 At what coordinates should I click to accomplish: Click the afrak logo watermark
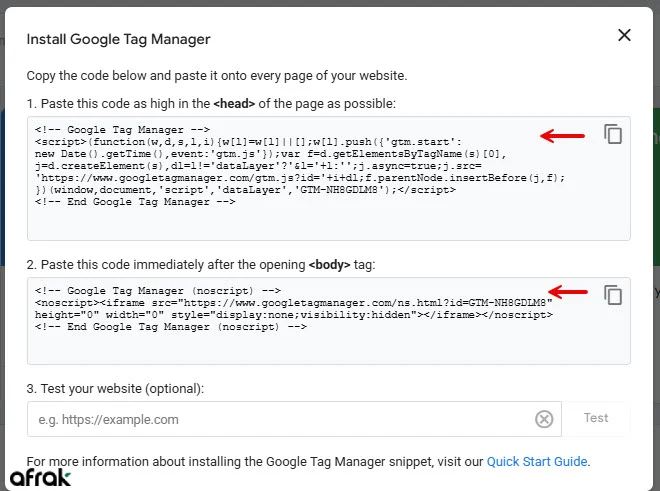(39, 476)
